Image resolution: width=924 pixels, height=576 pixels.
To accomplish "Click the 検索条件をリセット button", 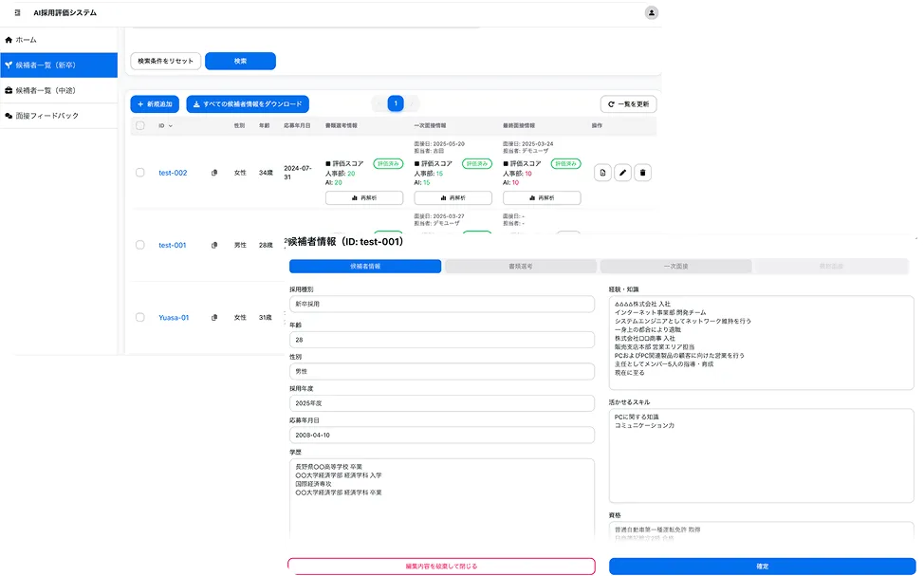I will click(x=165, y=61).
